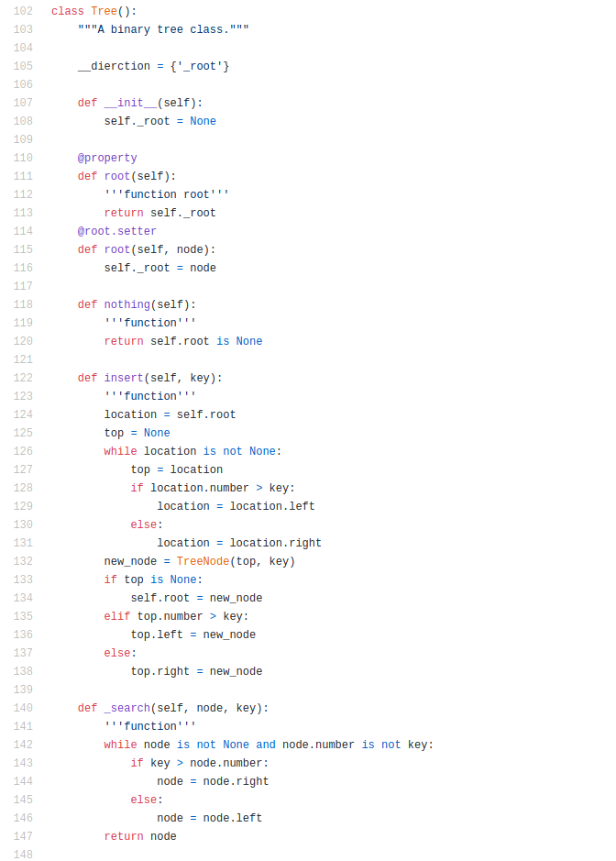This screenshot has height=861, width=616.
Task: Click 'new_node = TreeNode(top, key)' line
Action: click(200, 561)
